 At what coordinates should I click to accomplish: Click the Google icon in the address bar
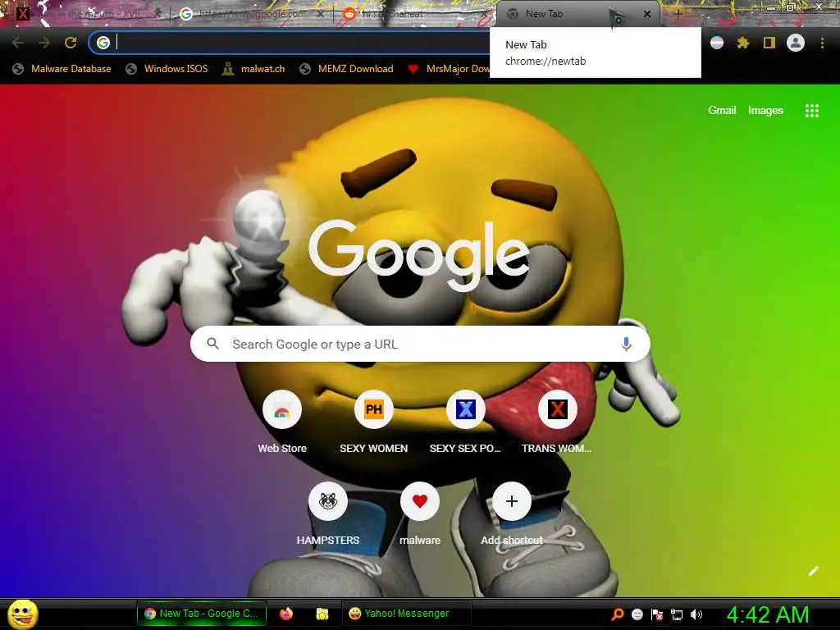pyautogui.click(x=103, y=43)
